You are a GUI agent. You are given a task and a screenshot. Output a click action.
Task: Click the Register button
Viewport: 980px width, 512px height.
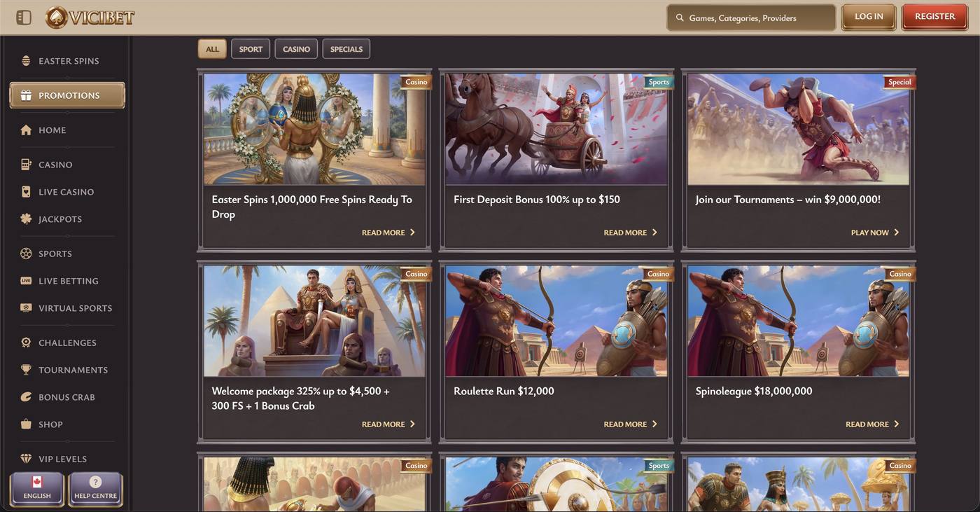934,17
